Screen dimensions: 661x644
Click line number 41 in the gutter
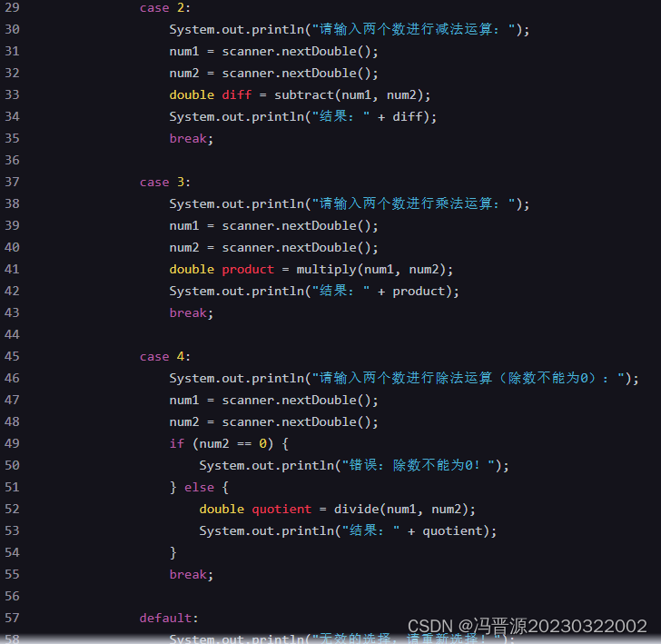coord(12,270)
